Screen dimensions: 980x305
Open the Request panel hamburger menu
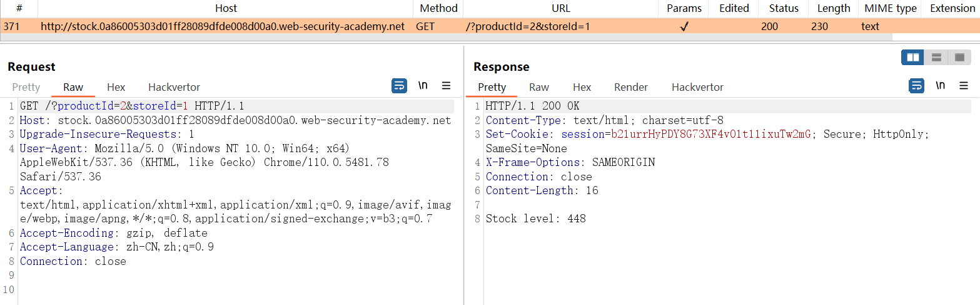pos(446,86)
